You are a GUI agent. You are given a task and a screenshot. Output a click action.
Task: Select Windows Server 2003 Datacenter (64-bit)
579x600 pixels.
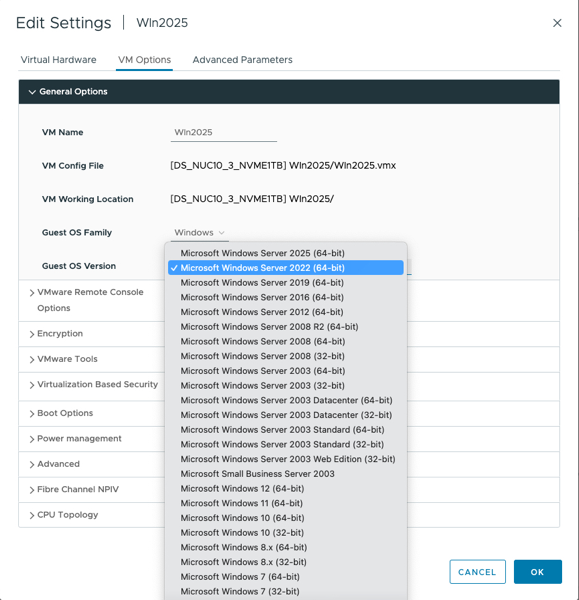point(285,400)
